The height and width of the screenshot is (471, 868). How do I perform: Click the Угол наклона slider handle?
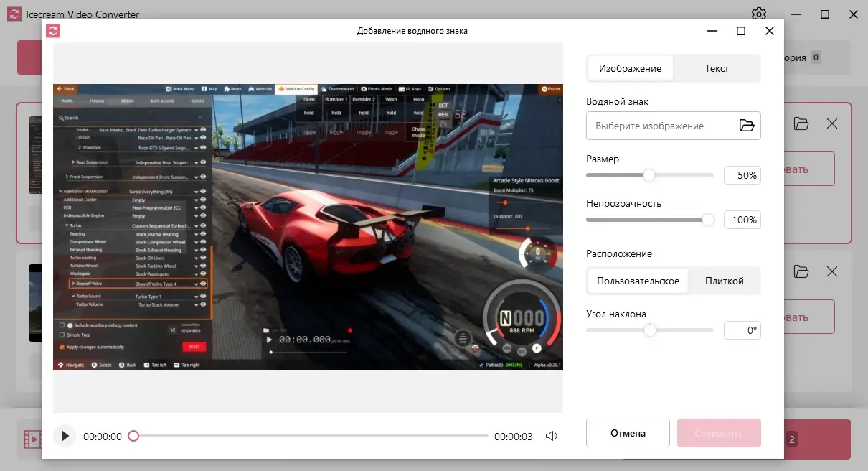[649, 330]
